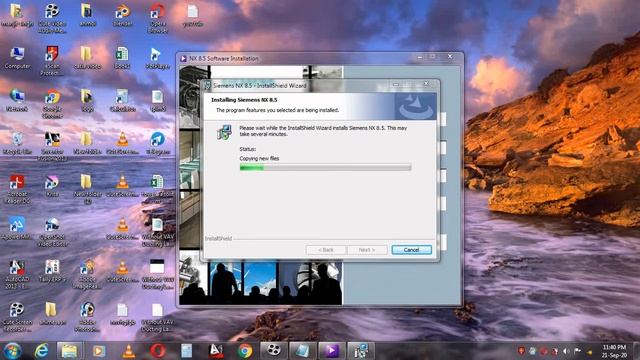Open AutoCAD from the taskbar
Viewport: 640px width, 360px height.
[x=216, y=351]
